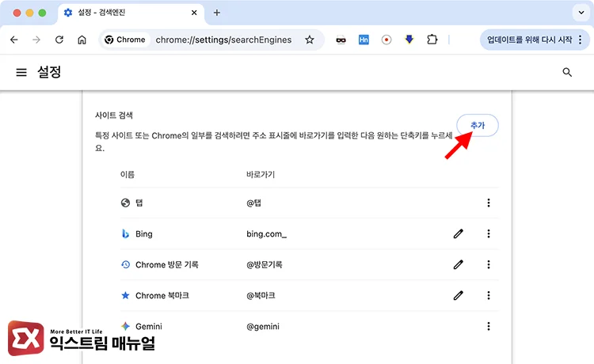The width and height of the screenshot is (594, 364).
Task: Click the Chrome 방문 기록 name
Action: (x=166, y=264)
